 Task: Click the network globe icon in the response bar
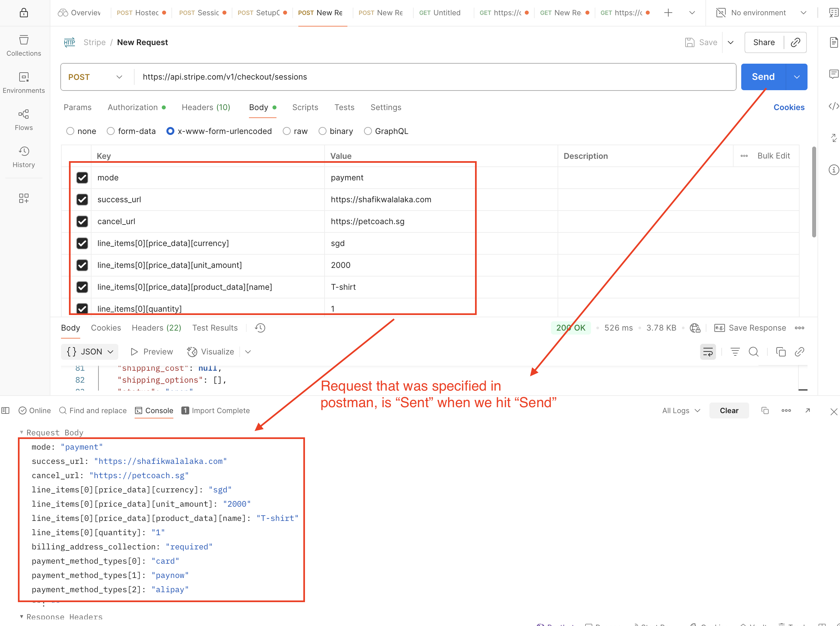pyautogui.click(x=694, y=328)
